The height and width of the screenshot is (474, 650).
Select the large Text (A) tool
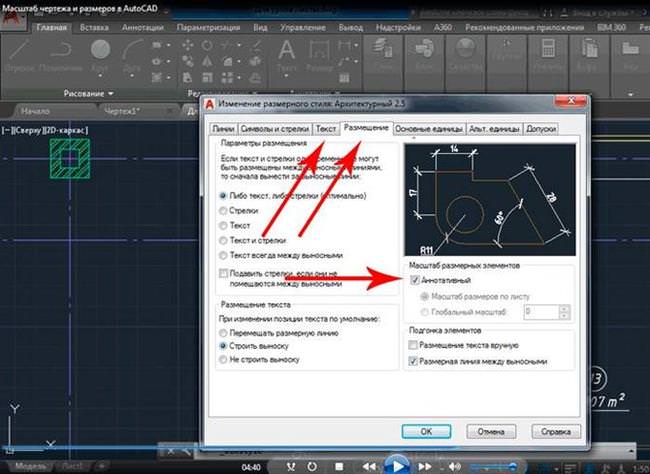[286, 50]
